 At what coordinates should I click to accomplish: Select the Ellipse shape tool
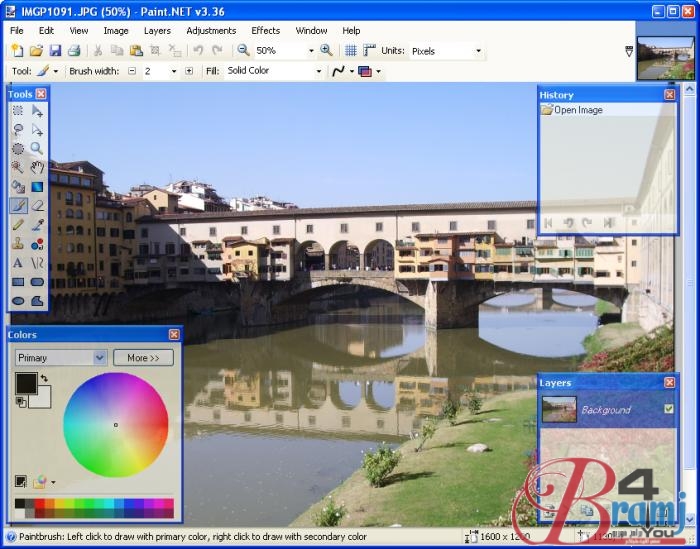click(18, 301)
